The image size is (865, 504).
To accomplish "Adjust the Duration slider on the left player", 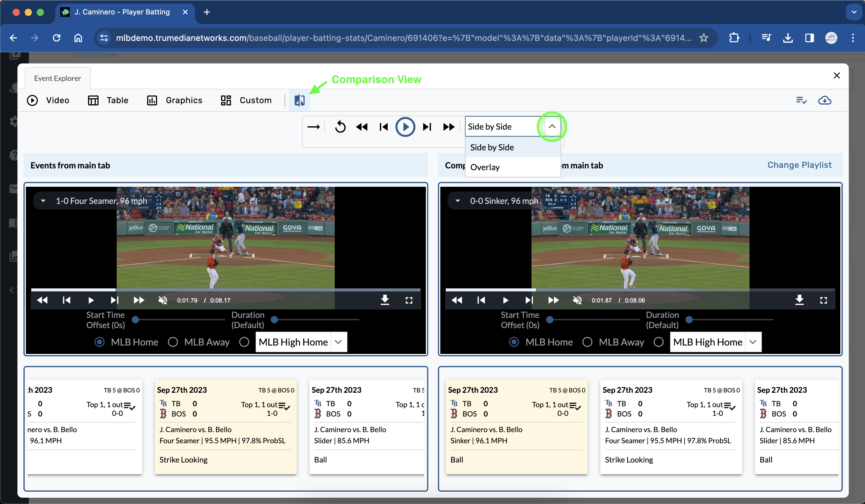I will click(x=274, y=319).
